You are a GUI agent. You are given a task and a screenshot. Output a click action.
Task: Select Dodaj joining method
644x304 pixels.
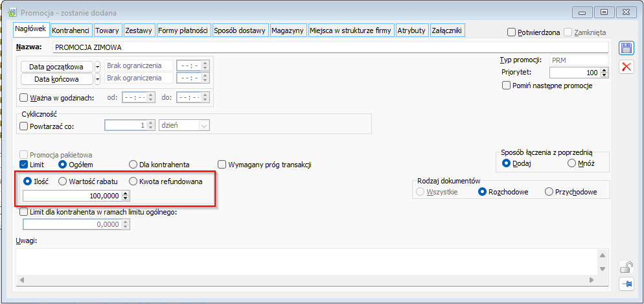[x=506, y=163]
